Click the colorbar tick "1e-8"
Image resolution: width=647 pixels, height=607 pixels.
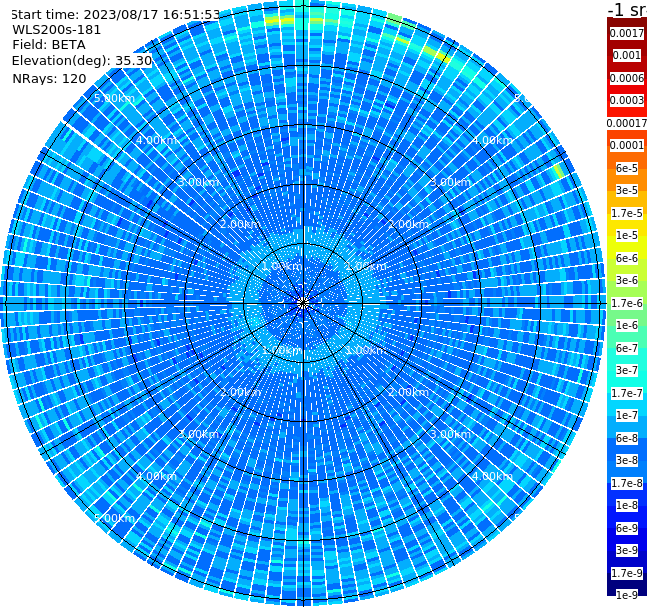pos(627,505)
